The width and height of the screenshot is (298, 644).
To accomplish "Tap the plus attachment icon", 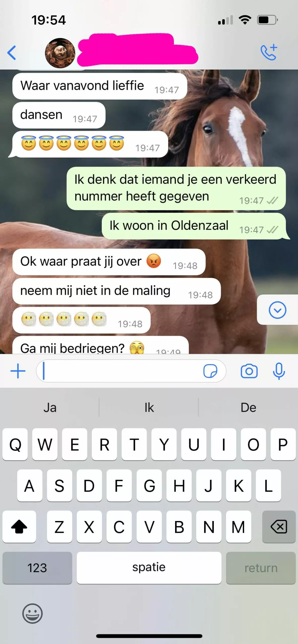I will coord(18,371).
